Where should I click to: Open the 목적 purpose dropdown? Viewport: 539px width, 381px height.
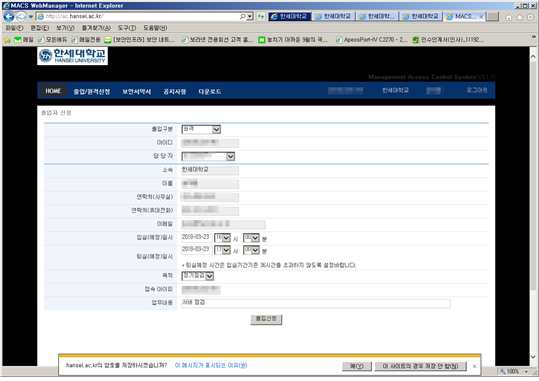(x=198, y=276)
